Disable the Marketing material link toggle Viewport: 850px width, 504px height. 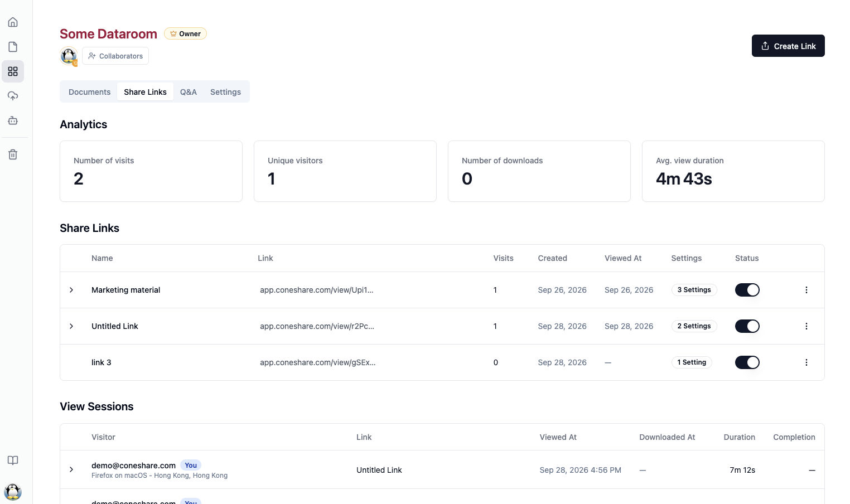click(747, 290)
